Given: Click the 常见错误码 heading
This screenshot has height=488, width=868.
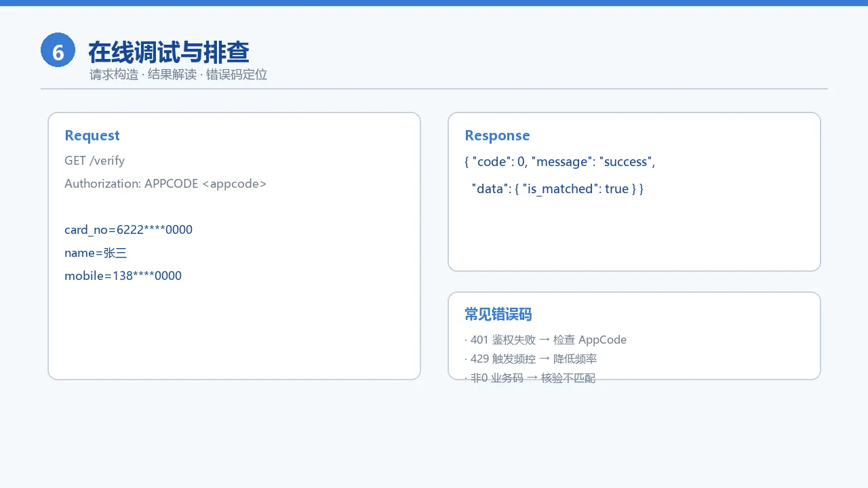Looking at the screenshot, I should coord(498,314).
